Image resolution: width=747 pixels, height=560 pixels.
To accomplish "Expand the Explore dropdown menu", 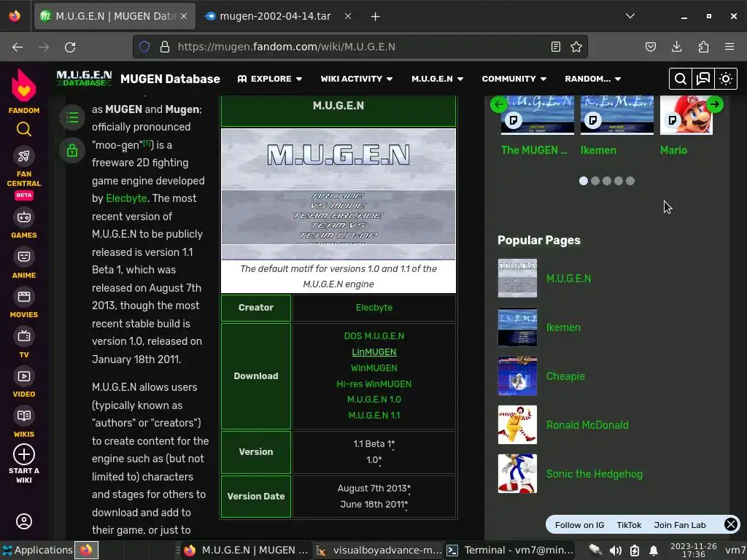I will click(270, 79).
